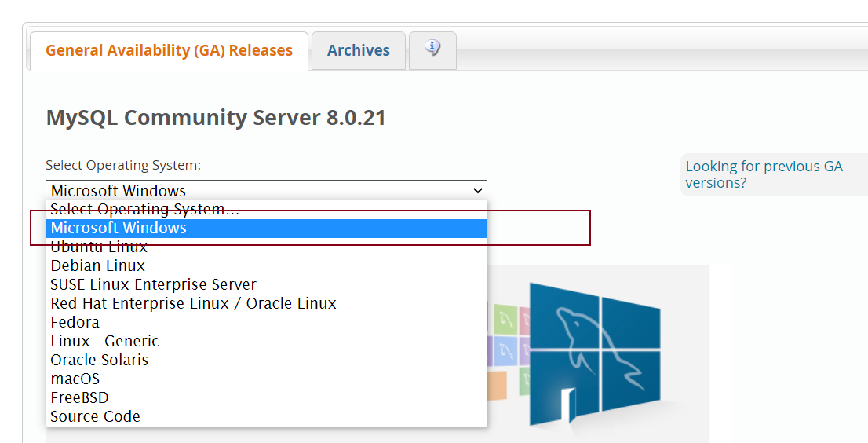The width and height of the screenshot is (868, 443).
Task: Collapse the Microsoft Windows operating system dropdown
Action: (x=266, y=190)
